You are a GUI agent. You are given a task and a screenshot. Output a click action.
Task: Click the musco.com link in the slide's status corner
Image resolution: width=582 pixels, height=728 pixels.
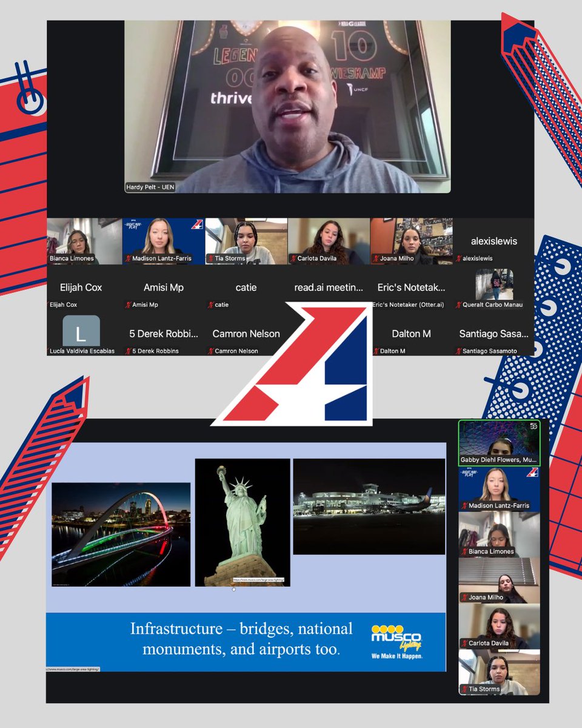(x=73, y=669)
